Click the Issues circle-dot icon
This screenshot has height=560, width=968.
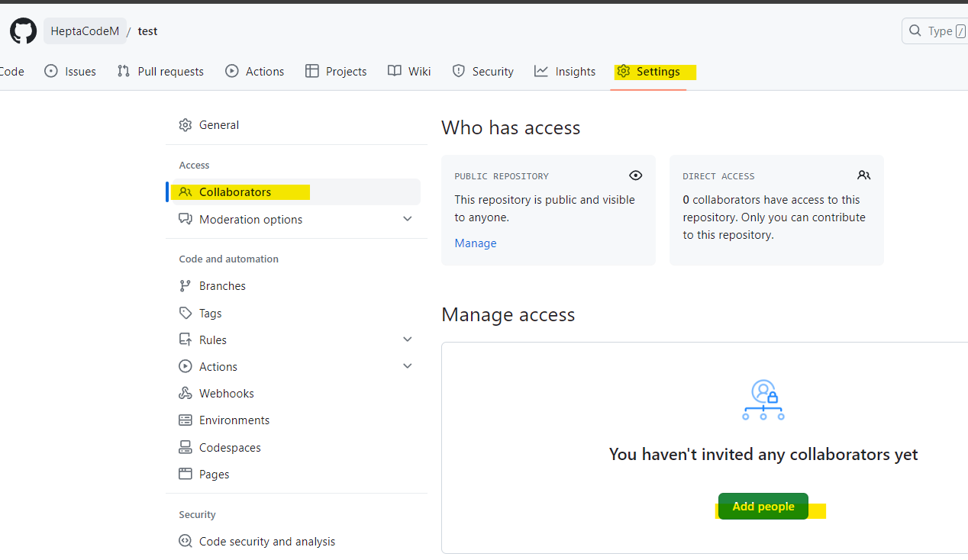coord(51,71)
